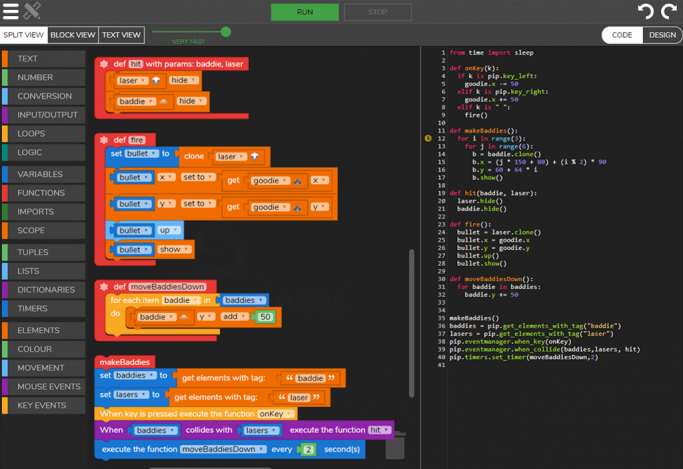Open the Scope block category
This screenshot has width=683, height=469.
pyautogui.click(x=44, y=230)
